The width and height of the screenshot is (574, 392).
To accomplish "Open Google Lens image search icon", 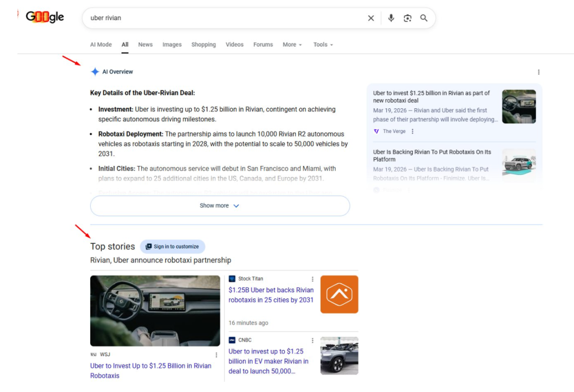I will coord(408,18).
